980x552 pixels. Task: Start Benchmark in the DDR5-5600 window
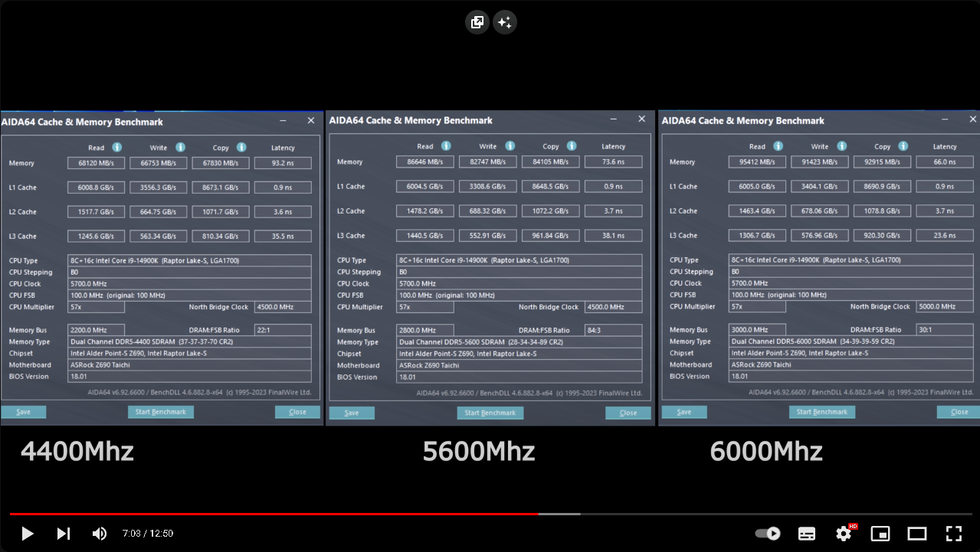click(x=490, y=413)
